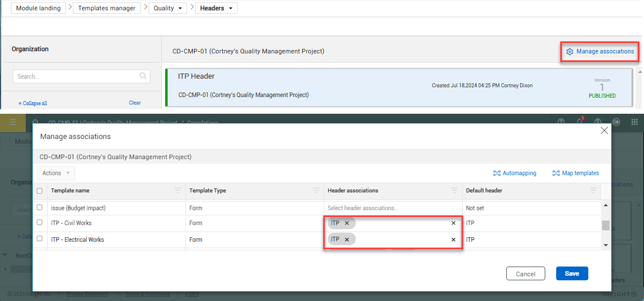Click the Cancel button

525,274
